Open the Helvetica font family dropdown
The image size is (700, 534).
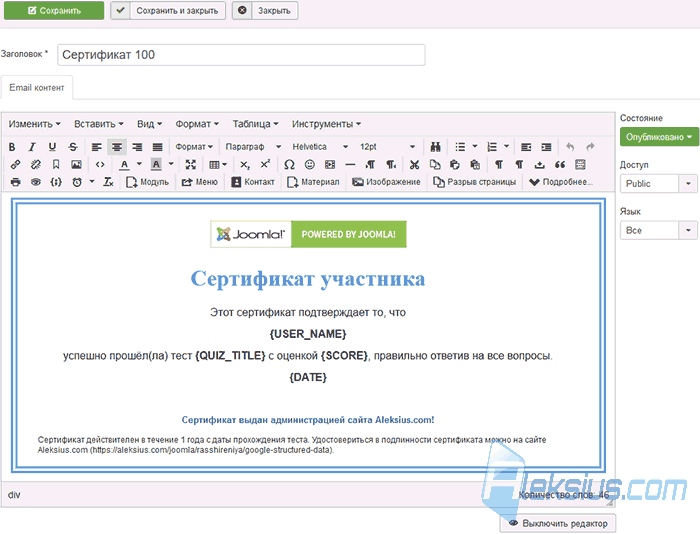click(320, 147)
